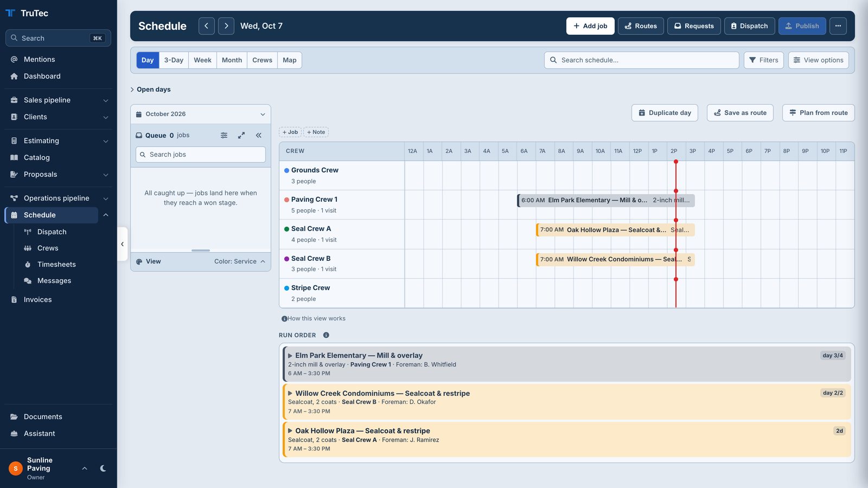Go to next day arrow
Viewport: 868px width, 488px height.
(226, 26)
